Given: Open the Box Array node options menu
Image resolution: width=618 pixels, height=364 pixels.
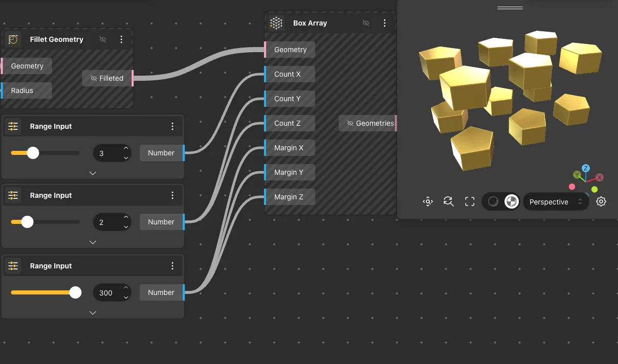Looking at the screenshot, I should point(384,22).
